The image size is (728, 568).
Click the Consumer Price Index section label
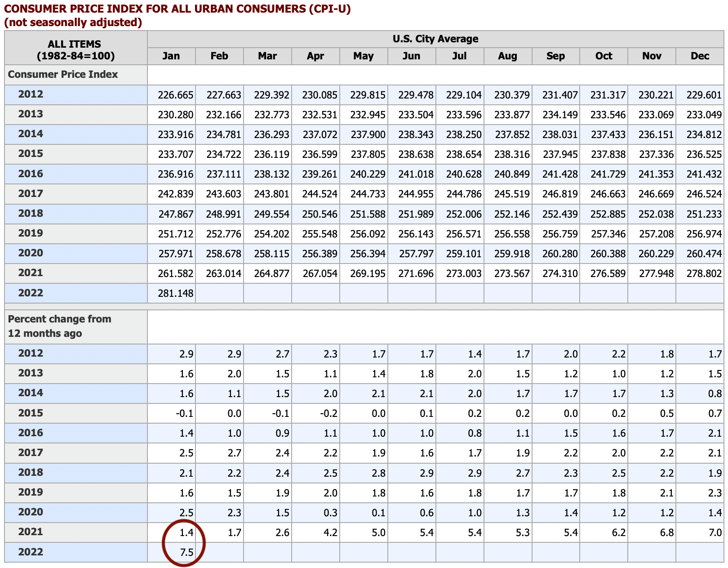63,74
